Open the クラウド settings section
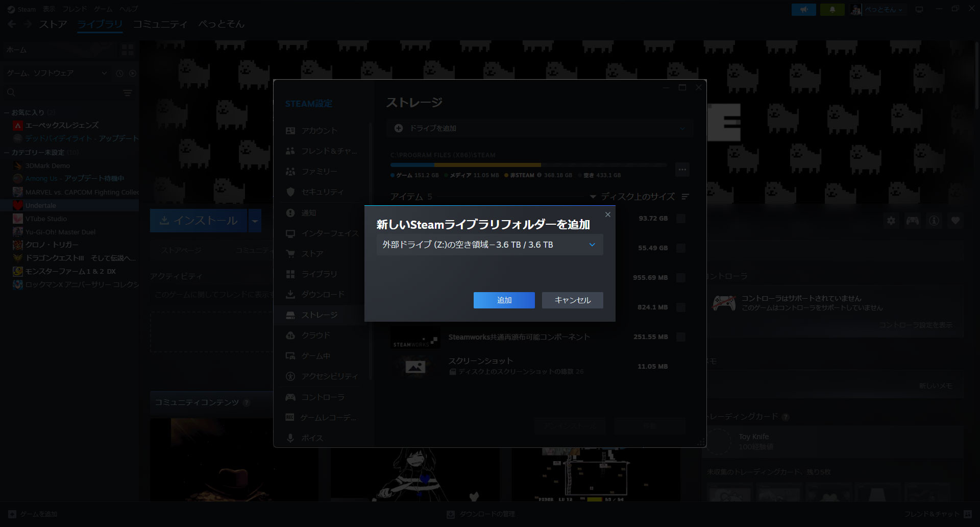The width and height of the screenshot is (980, 527). 315,336
